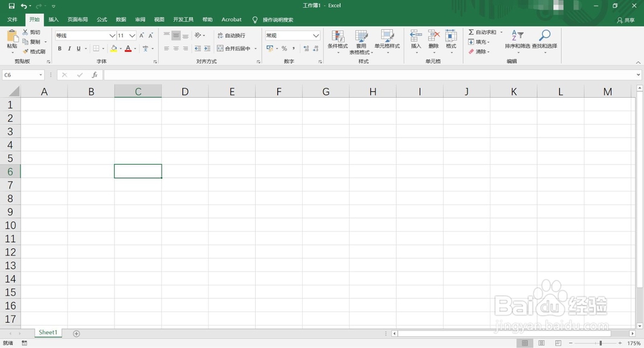Open Sort and Filter (排序和筛选)
644x348 pixels.
pyautogui.click(x=518, y=41)
